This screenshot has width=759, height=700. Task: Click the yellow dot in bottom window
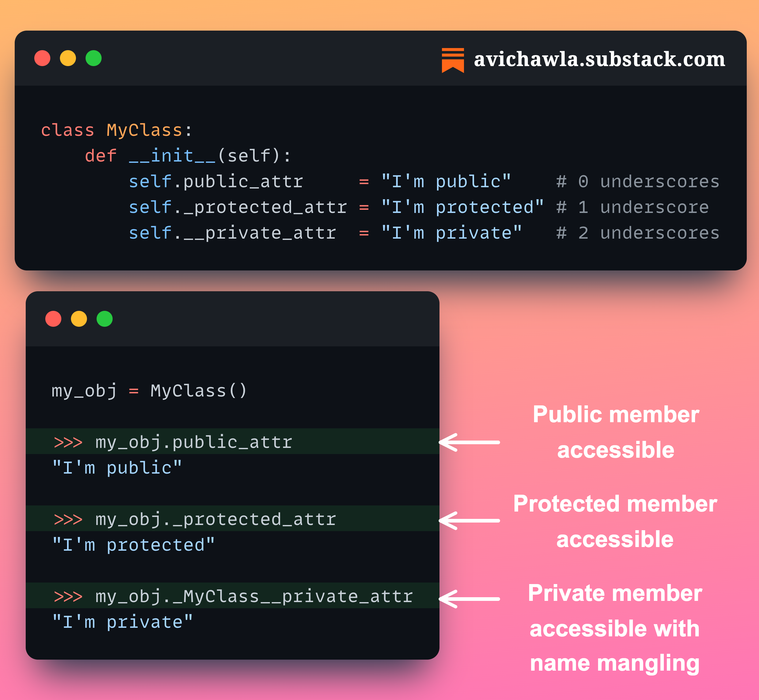coord(79,318)
